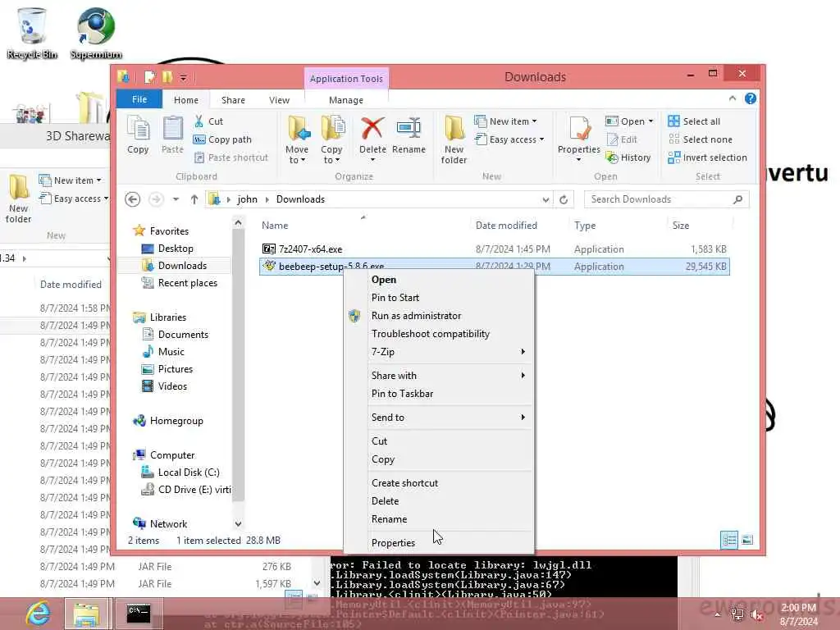Image resolution: width=840 pixels, height=630 pixels.
Task: Expand the Share with submenu
Action: (438, 376)
